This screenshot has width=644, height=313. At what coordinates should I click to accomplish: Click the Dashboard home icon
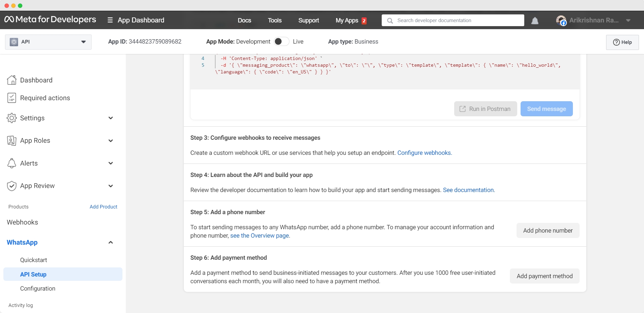12,80
